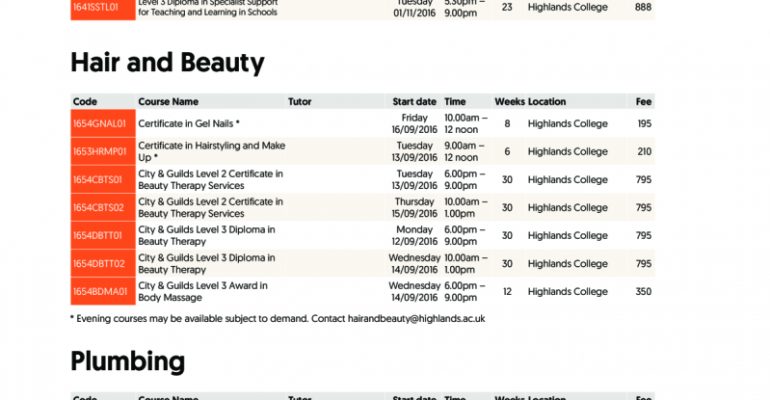
Task: Click Teaching and Learning in Schools course name
Action: 208,7
